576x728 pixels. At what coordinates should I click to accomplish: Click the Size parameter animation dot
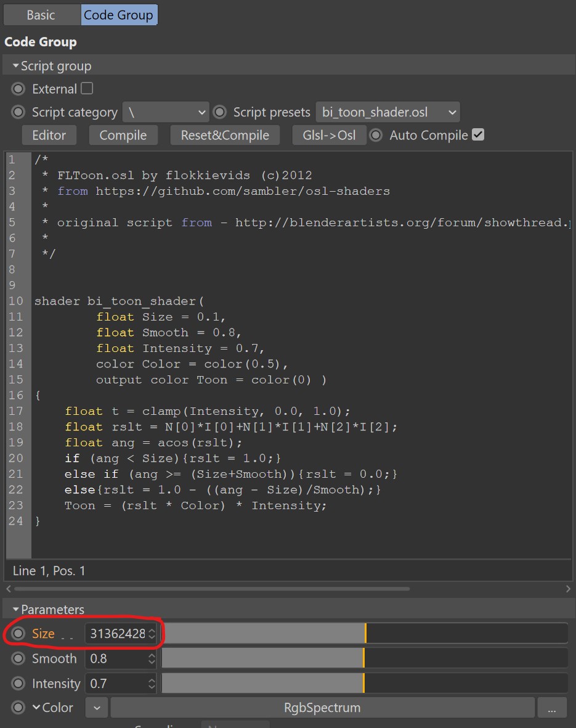pyautogui.click(x=18, y=633)
